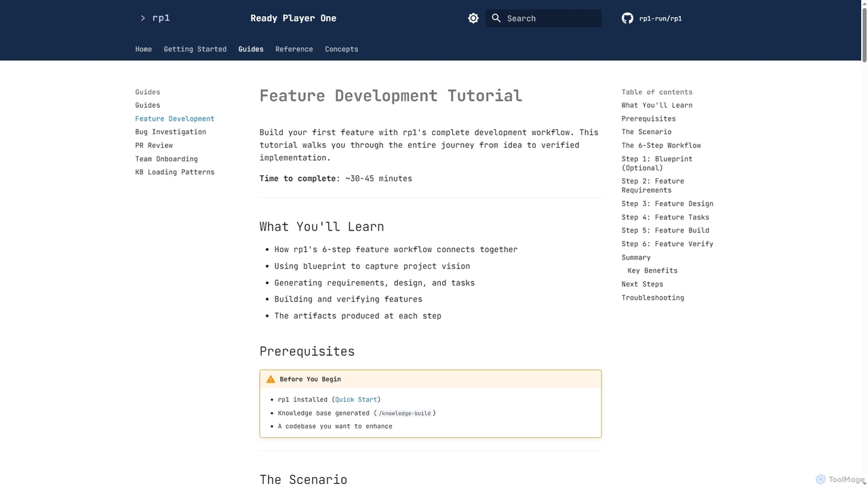868x488 pixels.
Task: Open the Guides overview sidebar link
Action: pos(148,105)
